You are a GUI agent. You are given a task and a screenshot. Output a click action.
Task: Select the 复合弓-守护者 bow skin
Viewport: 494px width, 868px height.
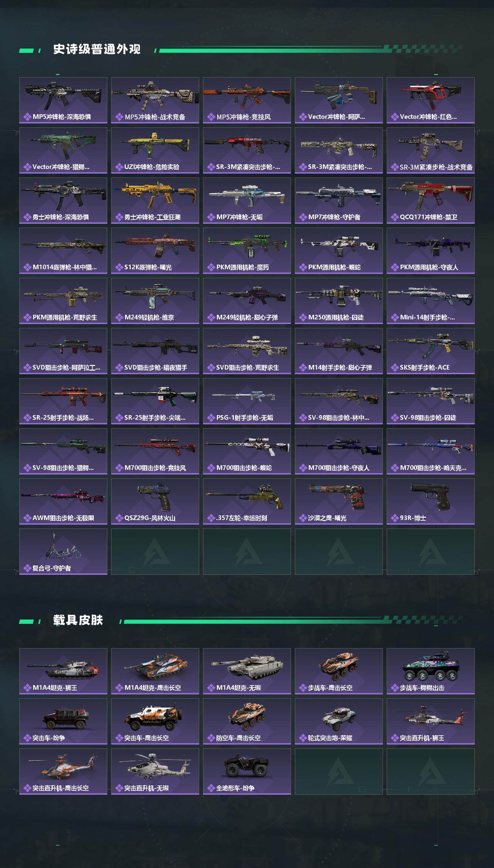[63, 552]
